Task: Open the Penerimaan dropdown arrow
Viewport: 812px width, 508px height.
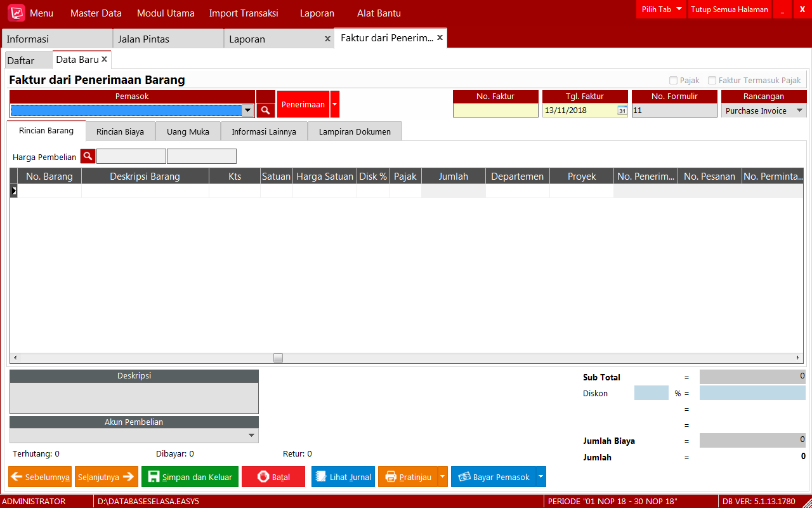Action: point(335,104)
